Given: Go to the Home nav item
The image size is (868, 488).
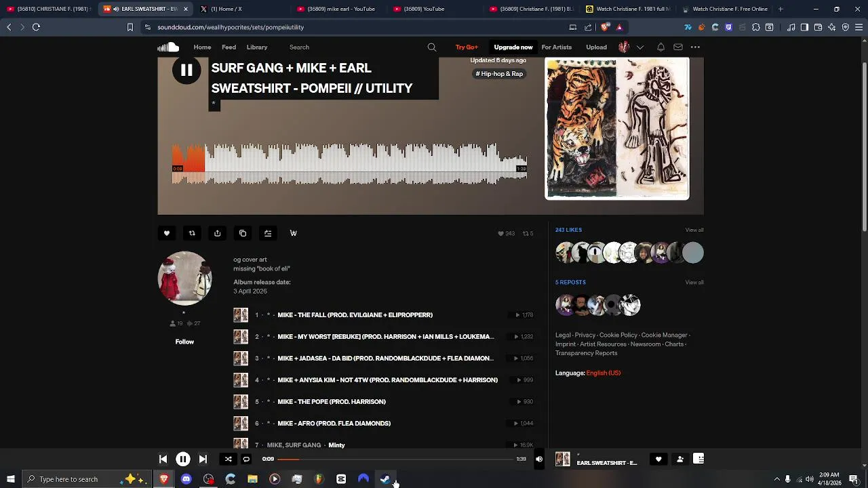Looking at the screenshot, I should click(x=202, y=47).
